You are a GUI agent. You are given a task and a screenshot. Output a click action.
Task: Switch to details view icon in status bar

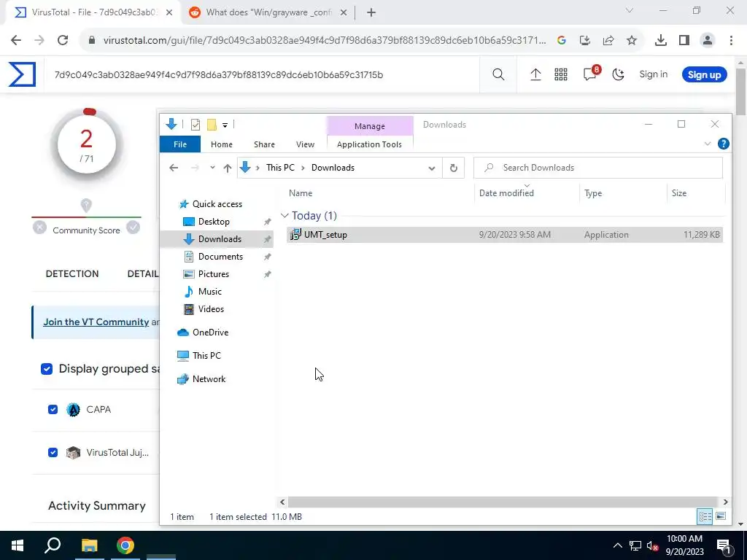(x=705, y=517)
